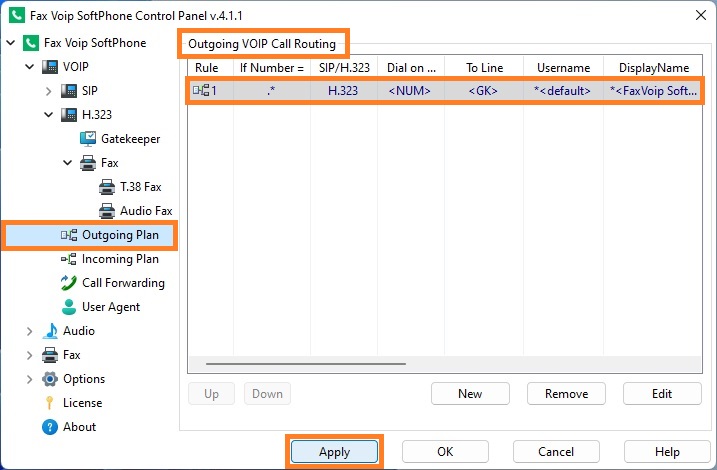This screenshot has width=717, height=470.
Task: Click the *<FaxVoip Soft... display name cell
Action: pos(653,91)
